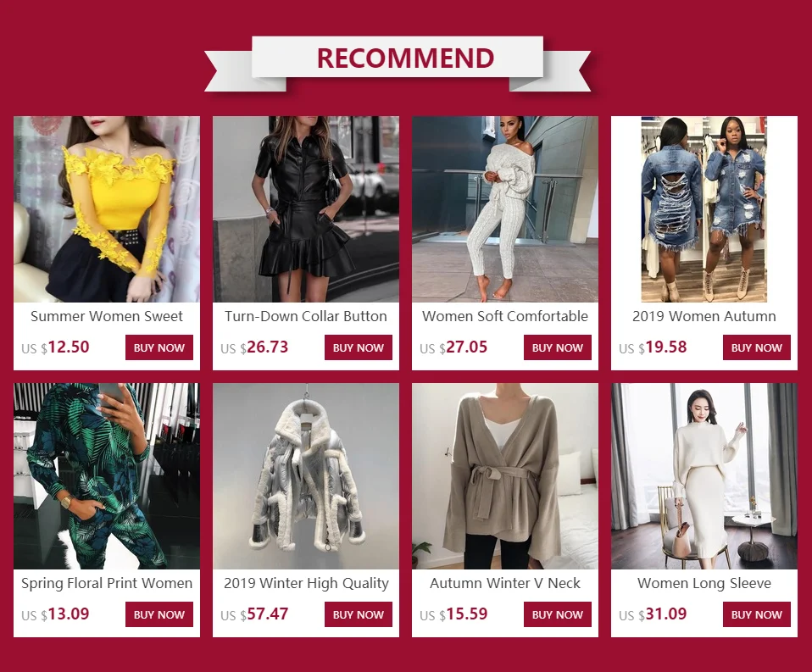Click the RECOMMEND ribbon banner
The image size is (812, 672).
pyautogui.click(x=398, y=62)
